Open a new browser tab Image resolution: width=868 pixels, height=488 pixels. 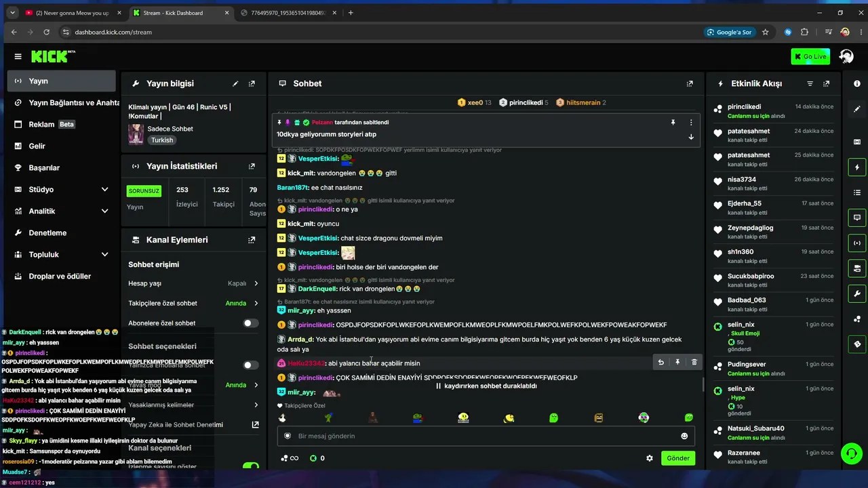tap(351, 13)
